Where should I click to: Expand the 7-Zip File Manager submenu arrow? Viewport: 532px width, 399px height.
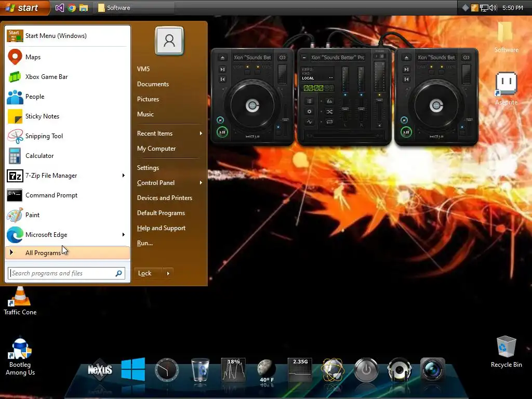(x=123, y=176)
